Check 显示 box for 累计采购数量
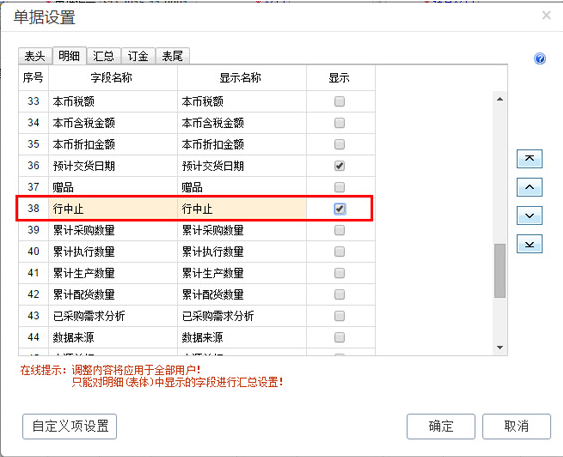The height and width of the screenshot is (457, 563). pos(339,230)
